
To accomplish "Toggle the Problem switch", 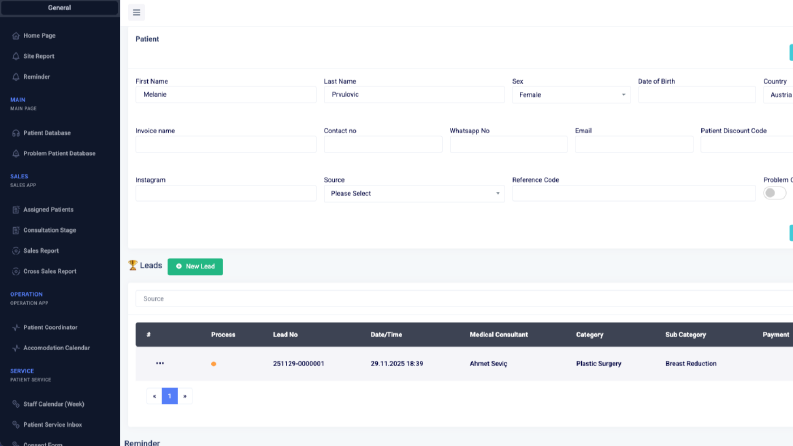I will coord(774,193).
